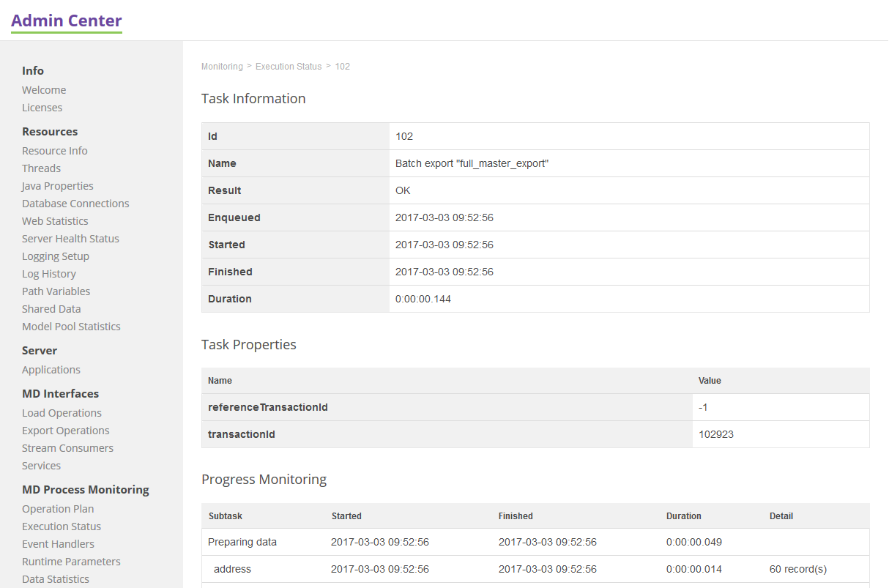Click the Admin Center logo title
The height and width of the screenshot is (588, 889).
tap(67, 21)
